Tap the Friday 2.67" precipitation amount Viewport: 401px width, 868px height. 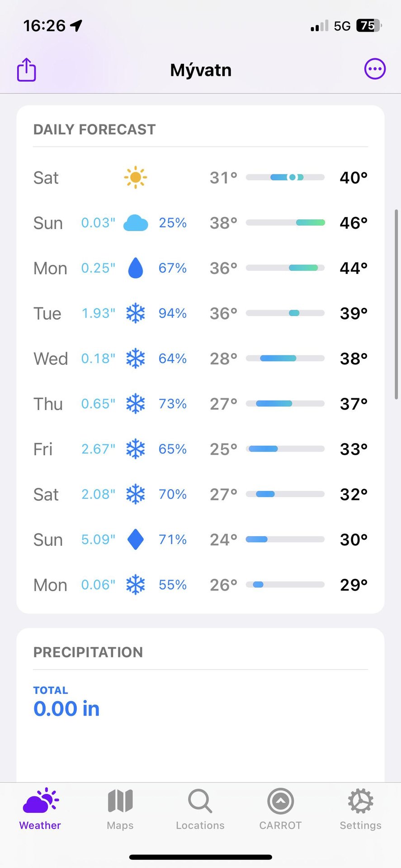click(x=98, y=449)
